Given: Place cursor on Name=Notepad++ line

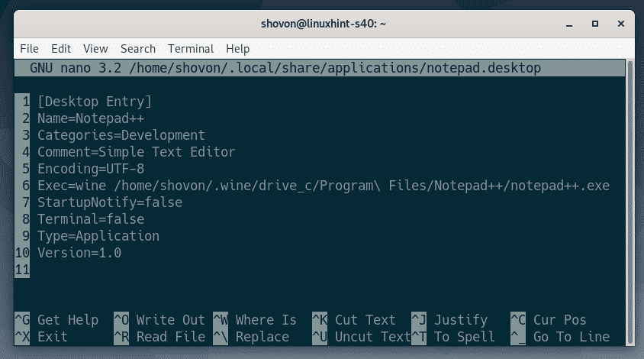Looking at the screenshot, I should coord(91,118).
